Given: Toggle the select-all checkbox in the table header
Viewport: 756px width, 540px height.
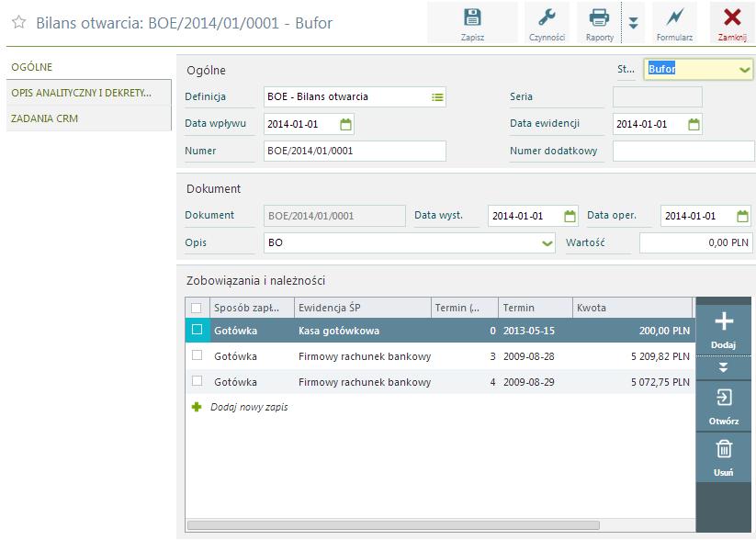Looking at the screenshot, I should [197, 308].
